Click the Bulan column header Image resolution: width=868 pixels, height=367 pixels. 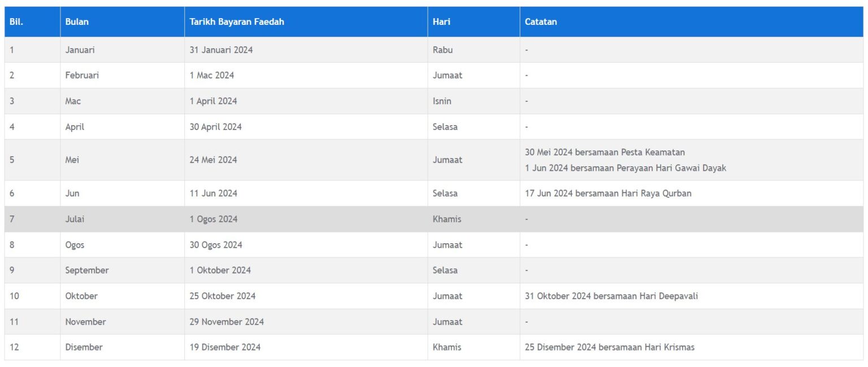point(77,22)
